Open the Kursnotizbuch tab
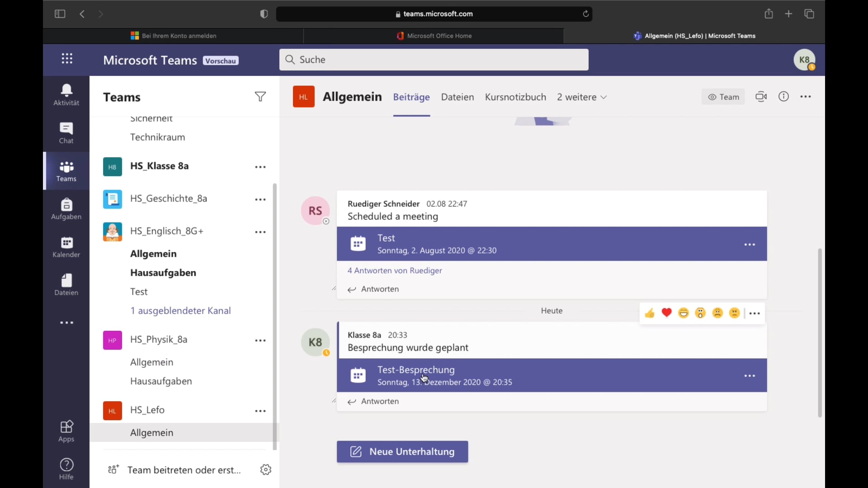 [515, 97]
